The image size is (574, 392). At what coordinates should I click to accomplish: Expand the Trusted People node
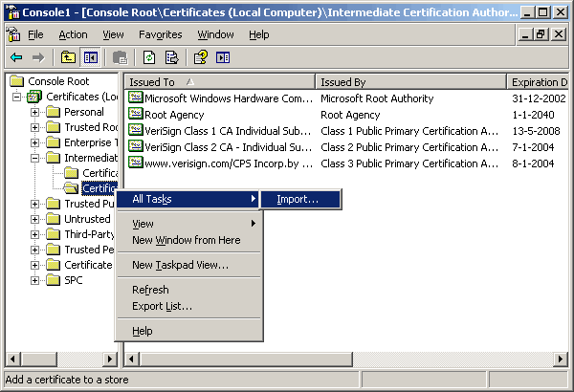coord(34,250)
